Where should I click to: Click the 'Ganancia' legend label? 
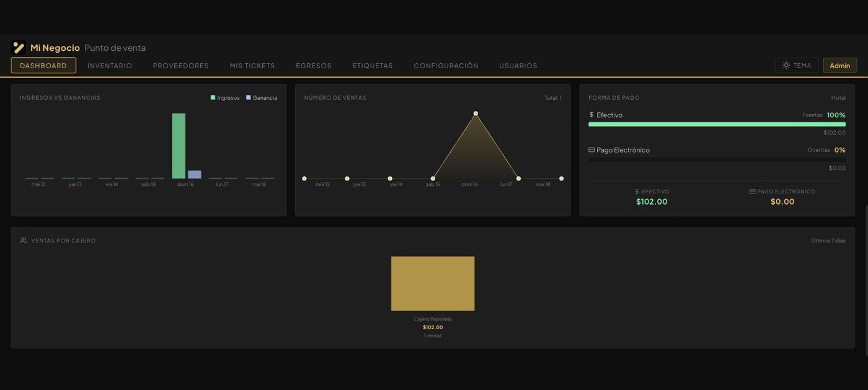[x=265, y=98]
